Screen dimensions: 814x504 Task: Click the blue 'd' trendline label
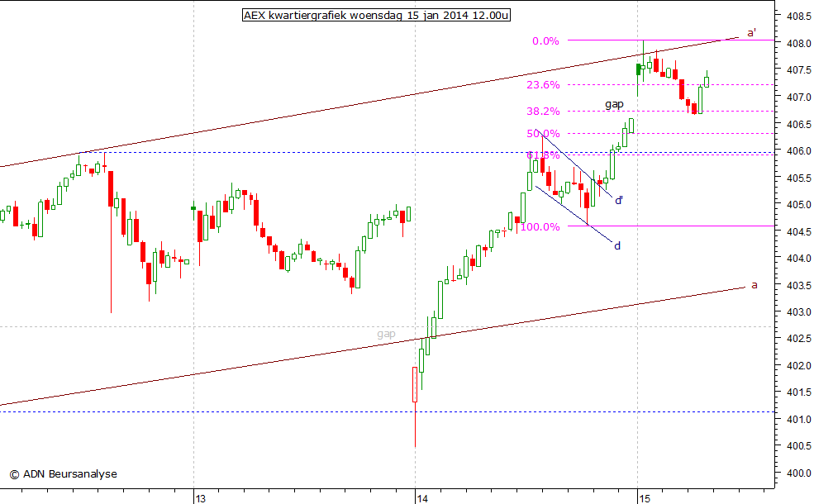pos(617,245)
